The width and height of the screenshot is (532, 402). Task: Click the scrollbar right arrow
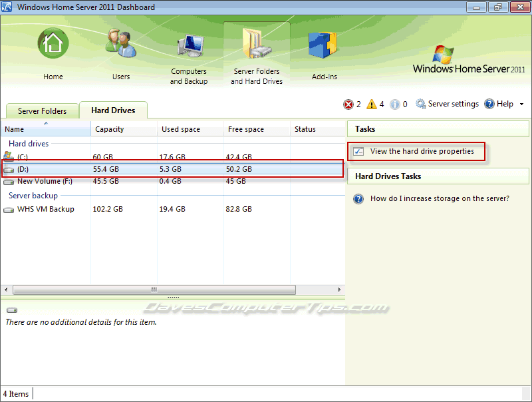339,290
